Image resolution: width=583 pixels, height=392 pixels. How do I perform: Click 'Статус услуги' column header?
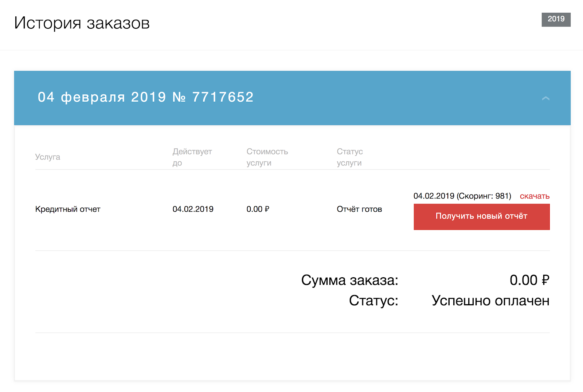click(350, 157)
